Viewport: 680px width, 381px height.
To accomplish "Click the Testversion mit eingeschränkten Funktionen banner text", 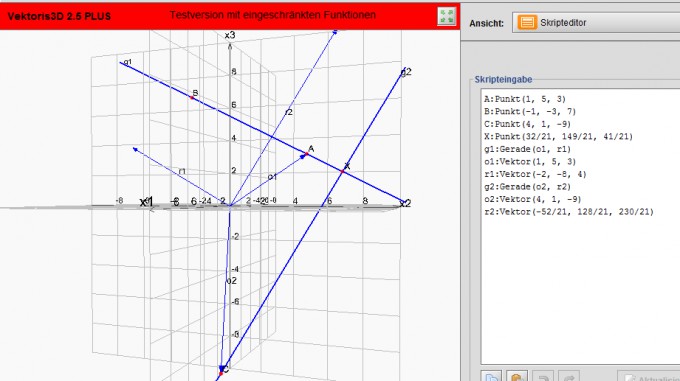I will pyautogui.click(x=272, y=15).
